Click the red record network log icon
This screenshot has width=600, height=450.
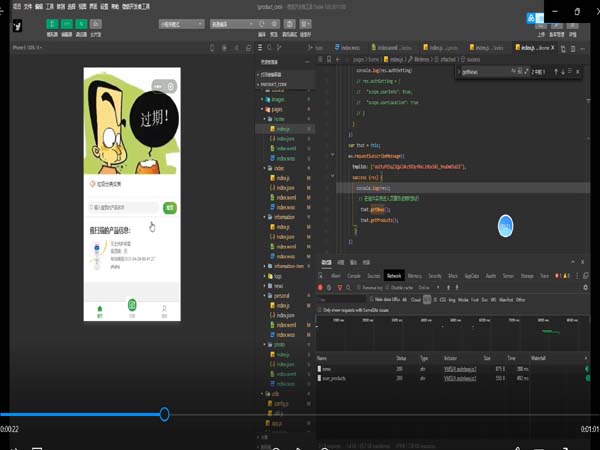coord(322,286)
